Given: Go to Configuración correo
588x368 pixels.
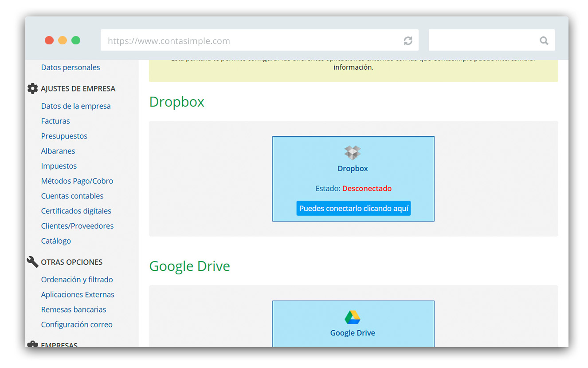Looking at the screenshot, I should tap(77, 325).
